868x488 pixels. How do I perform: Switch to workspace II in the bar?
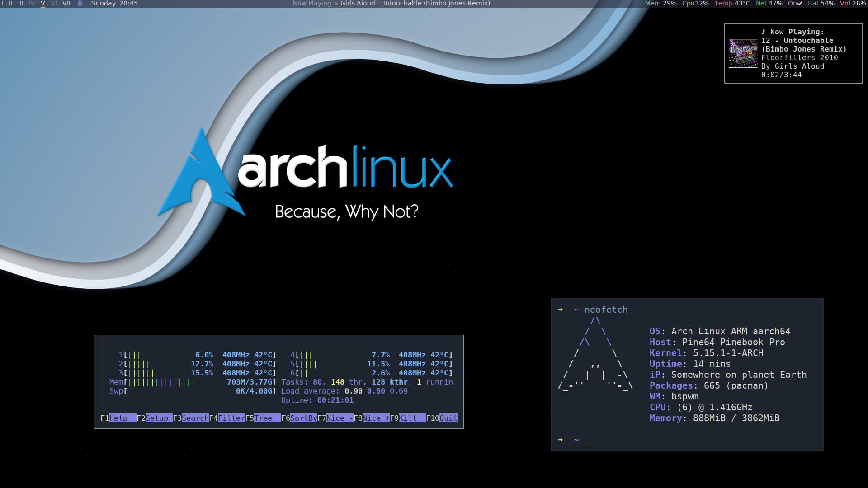pyautogui.click(x=11, y=3)
